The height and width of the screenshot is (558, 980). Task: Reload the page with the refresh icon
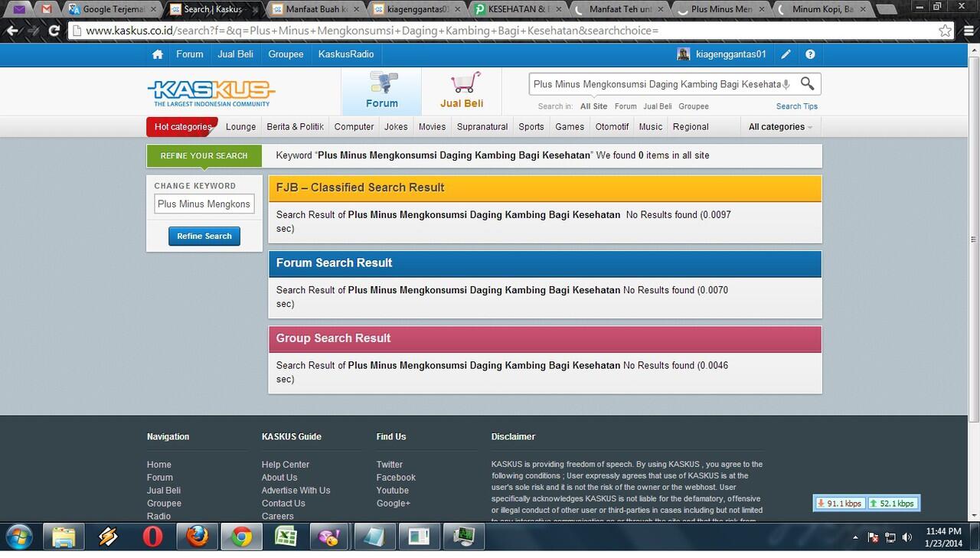click(x=54, y=31)
